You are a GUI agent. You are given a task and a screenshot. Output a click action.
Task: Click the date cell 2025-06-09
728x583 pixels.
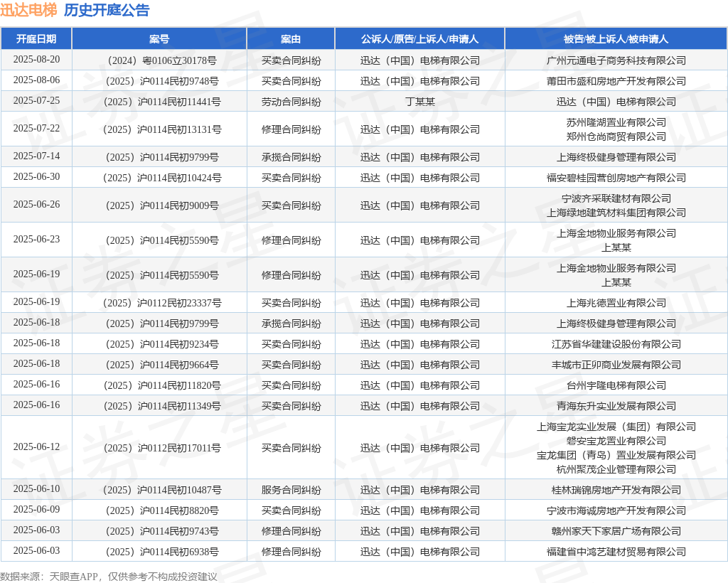click(x=36, y=509)
